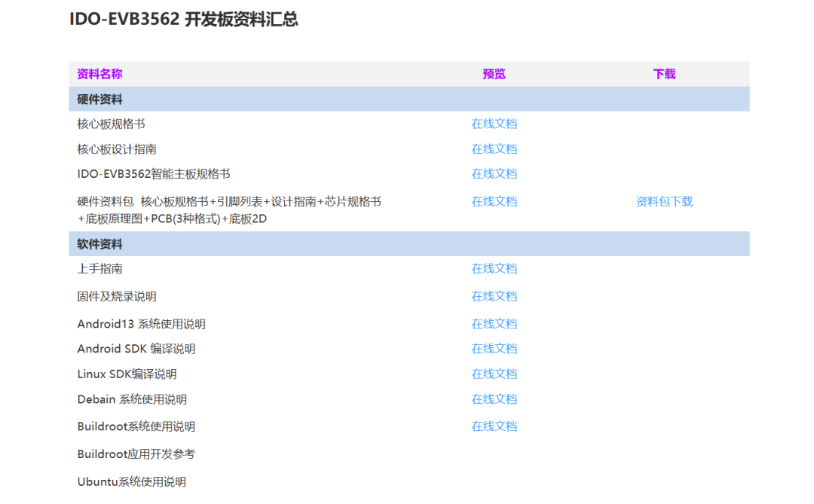Image resolution: width=814 pixels, height=504 pixels.
Task: Open the Linux SDK编译说明 online document
Action: pos(494,374)
